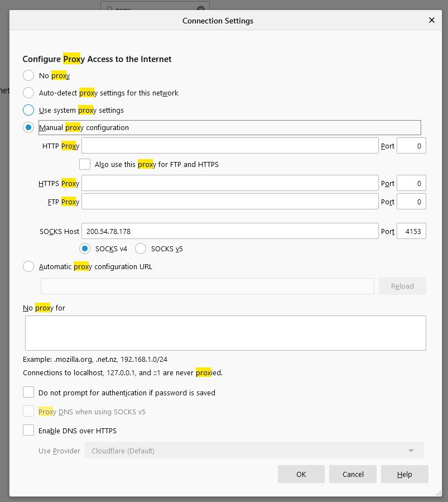Click the HTTP Proxy port field
The width and height of the screenshot is (448, 502).
[x=411, y=146]
